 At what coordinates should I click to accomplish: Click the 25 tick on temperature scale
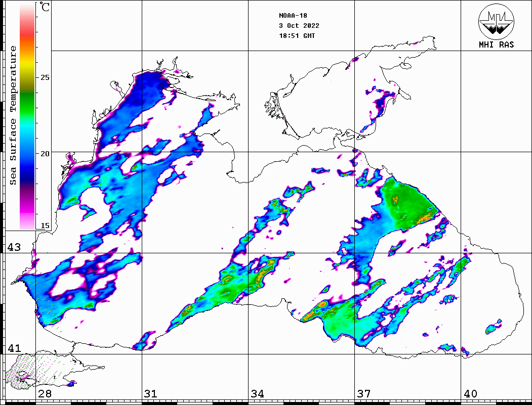[45, 77]
